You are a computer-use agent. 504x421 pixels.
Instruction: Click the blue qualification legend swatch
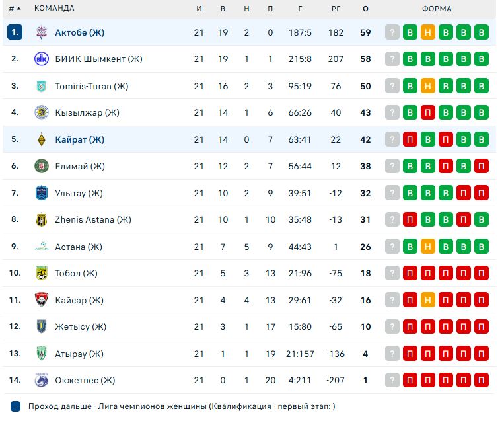point(15,406)
